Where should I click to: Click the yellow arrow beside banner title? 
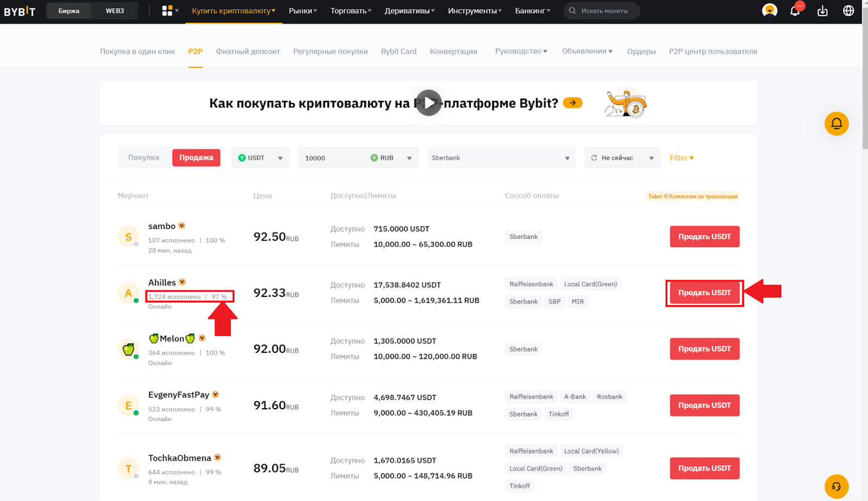[x=572, y=103]
